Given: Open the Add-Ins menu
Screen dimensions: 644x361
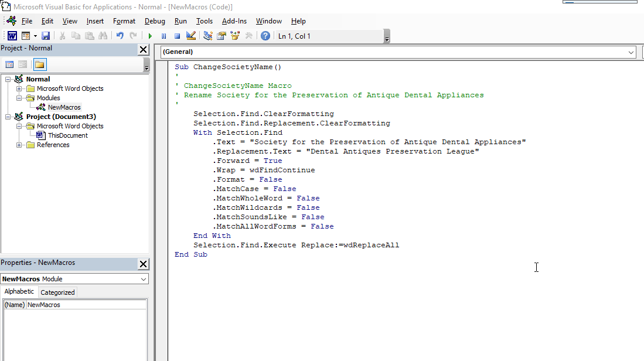Looking at the screenshot, I should [x=234, y=21].
